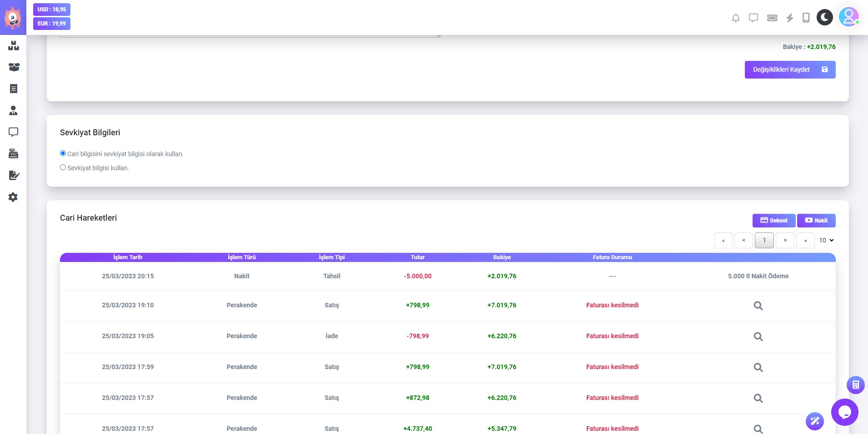
Task: Open the floating calculator icon
Action: (x=855, y=385)
